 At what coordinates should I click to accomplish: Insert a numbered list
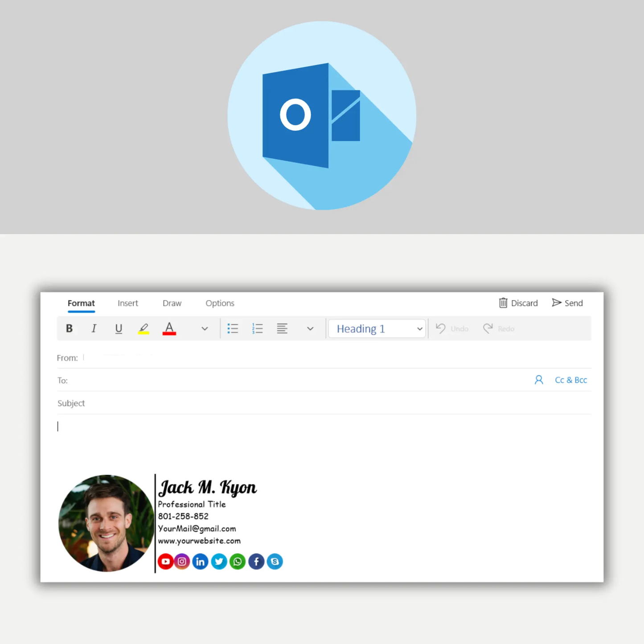coord(257,328)
